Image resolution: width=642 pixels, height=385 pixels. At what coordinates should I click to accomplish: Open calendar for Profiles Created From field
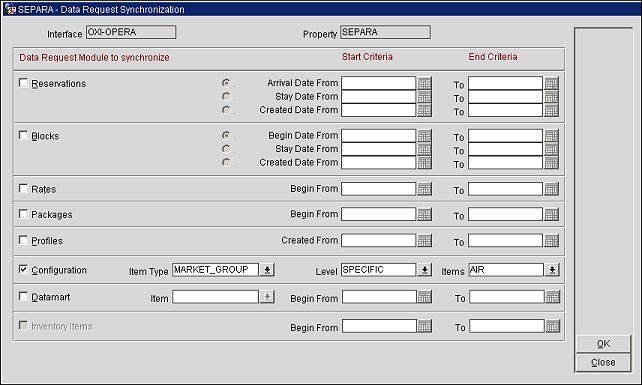tap(424, 240)
